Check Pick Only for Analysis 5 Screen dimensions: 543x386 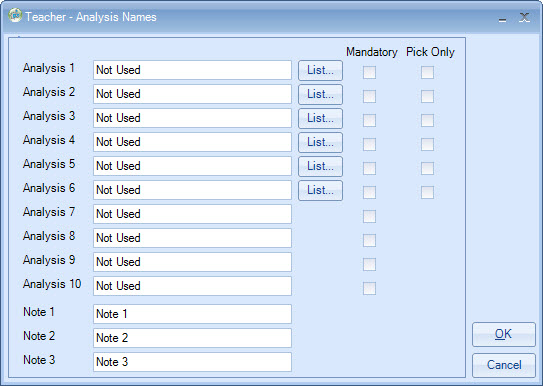pyautogui.click(x=427, y=169)
